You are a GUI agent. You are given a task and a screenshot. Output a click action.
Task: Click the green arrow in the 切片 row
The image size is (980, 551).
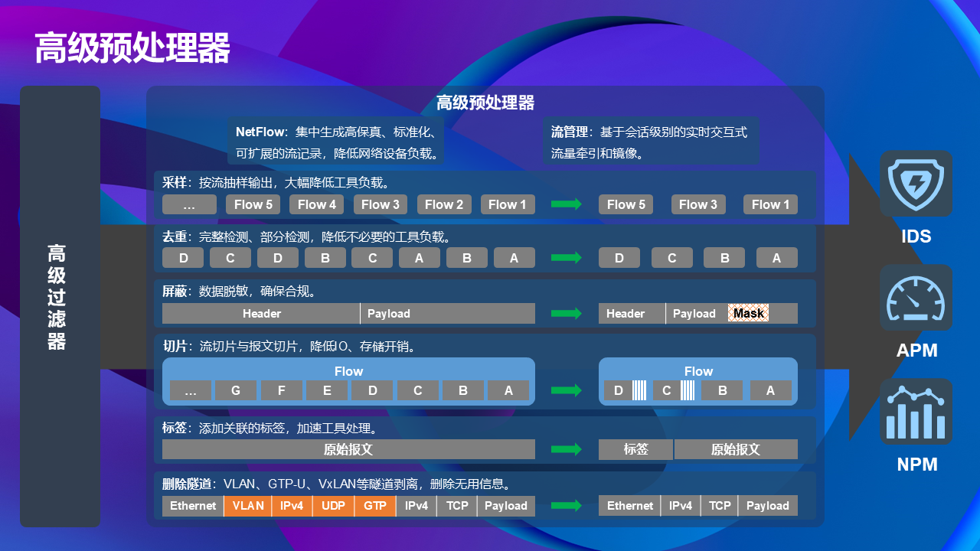click(567, 390)
